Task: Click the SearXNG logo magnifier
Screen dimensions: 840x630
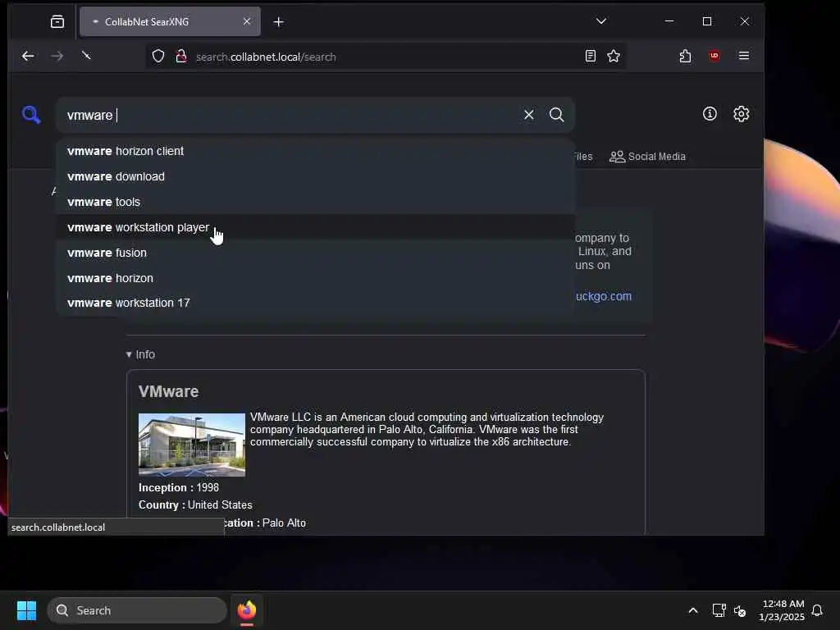Action: [31, 115]
